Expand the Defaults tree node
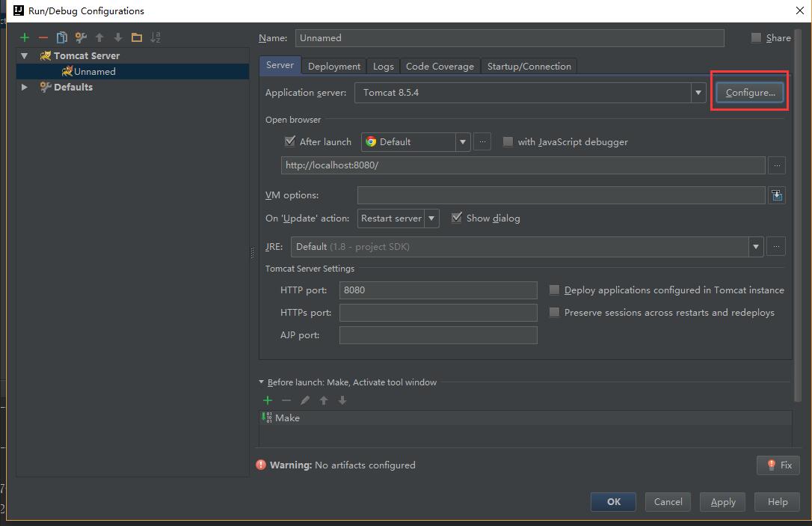 [25, 87]
